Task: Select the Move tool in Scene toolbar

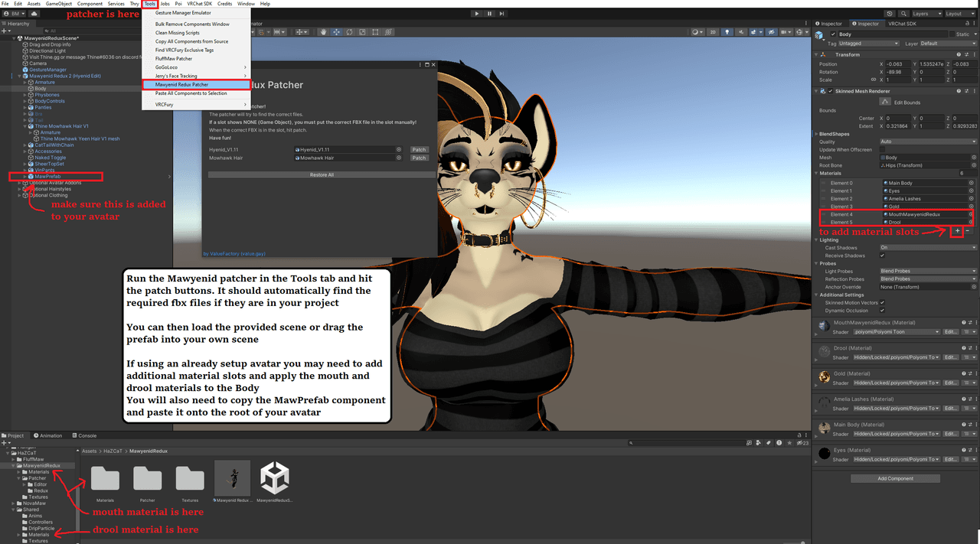Action: coord(337,32)
